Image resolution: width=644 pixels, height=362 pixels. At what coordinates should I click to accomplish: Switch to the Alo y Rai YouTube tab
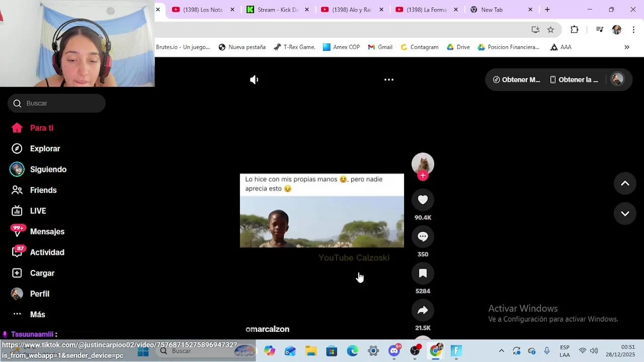352,10
